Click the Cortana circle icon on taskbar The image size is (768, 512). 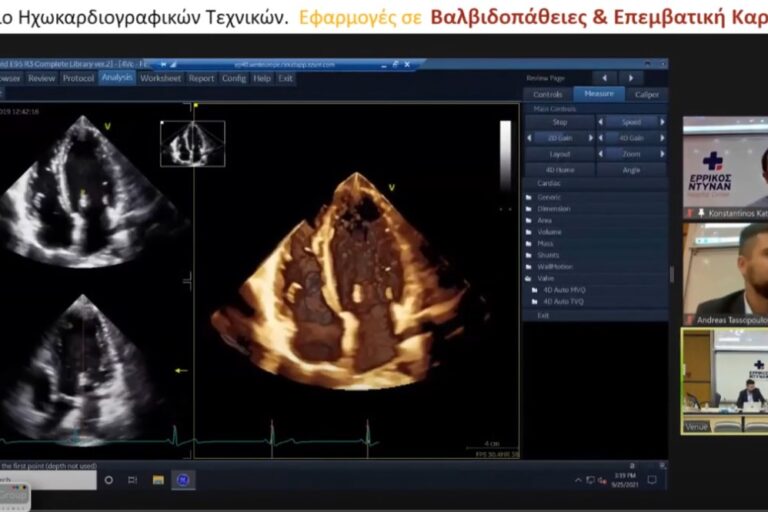[x=109, y=480]
